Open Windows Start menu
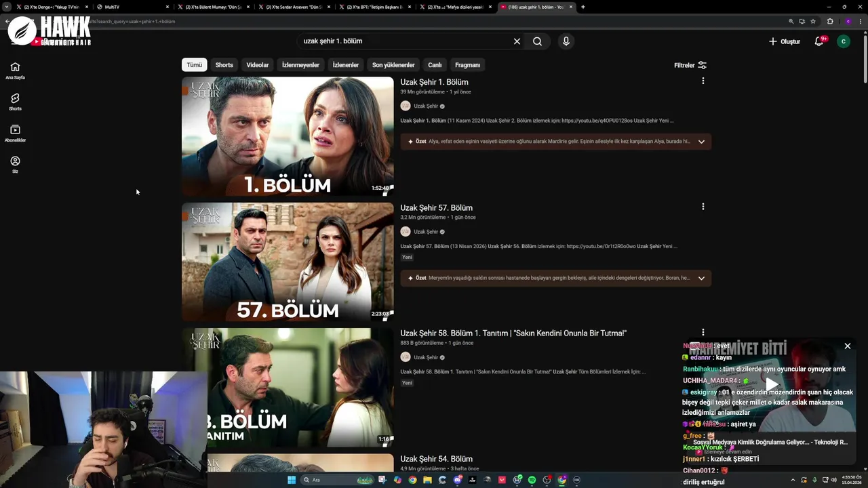 pyautogui.click(x=292, y=480)
